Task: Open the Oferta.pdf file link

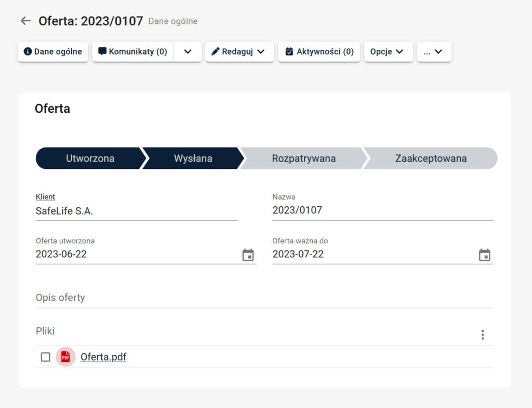Action: [x=103, y=357]
